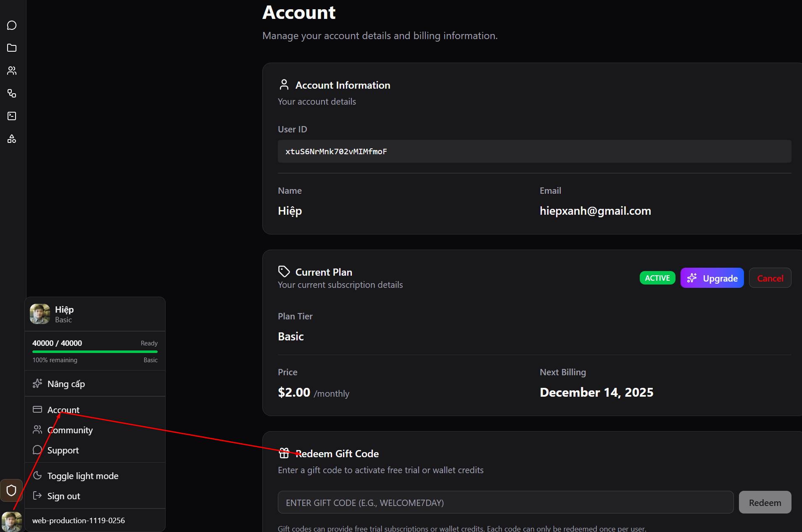
Task: Click the 'Ready' status text in popup
Action: [x=149, y=343]
